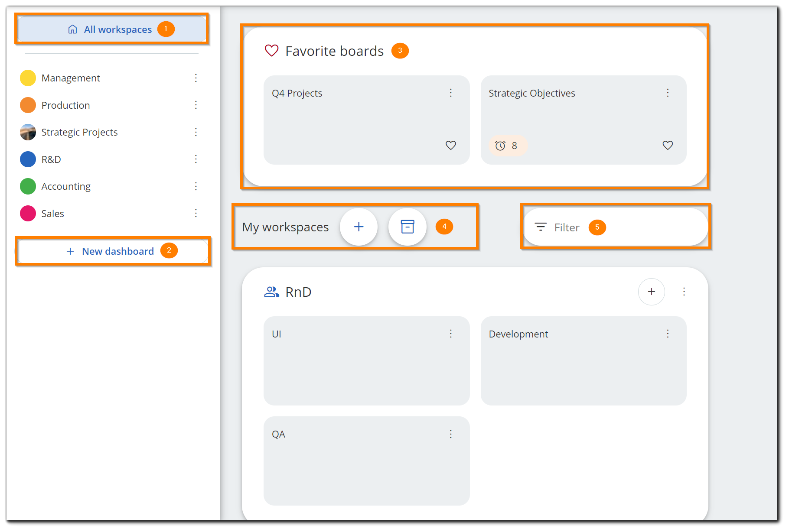Click the orange color circle beside Production
The width and height of the screenshot is (789, 532).
(x=28, y=105)
